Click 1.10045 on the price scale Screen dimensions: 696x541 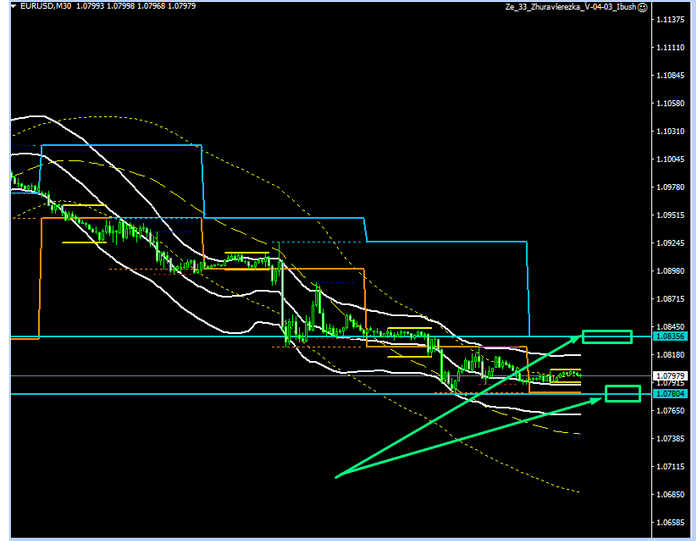[668, 159]
